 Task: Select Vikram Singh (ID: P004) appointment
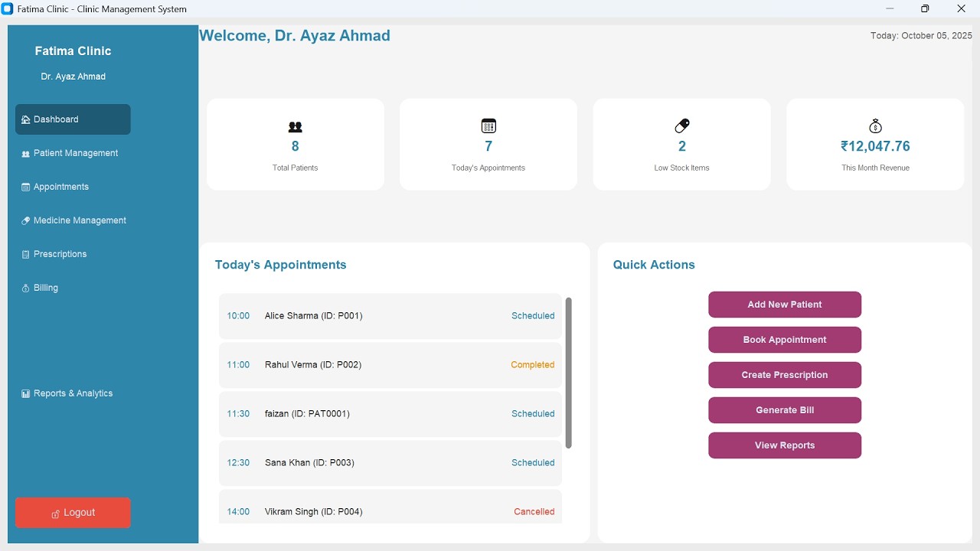coord(390,507)
